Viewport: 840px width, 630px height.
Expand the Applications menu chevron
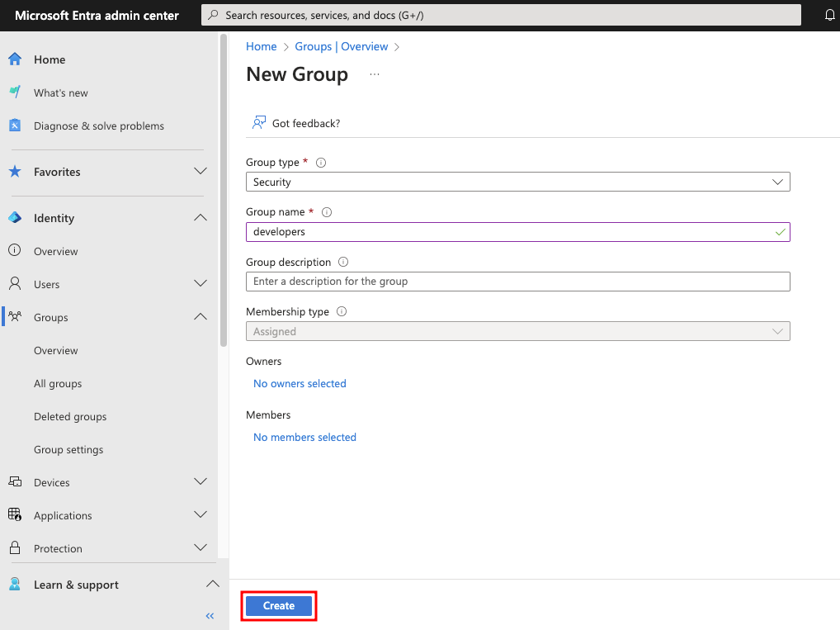click(x=201, y=514)
